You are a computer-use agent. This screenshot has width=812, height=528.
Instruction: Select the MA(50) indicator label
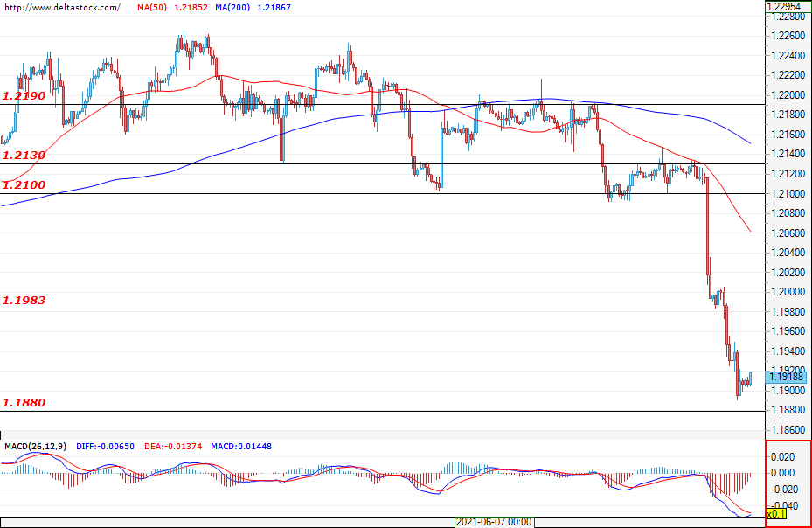(152, 8)
